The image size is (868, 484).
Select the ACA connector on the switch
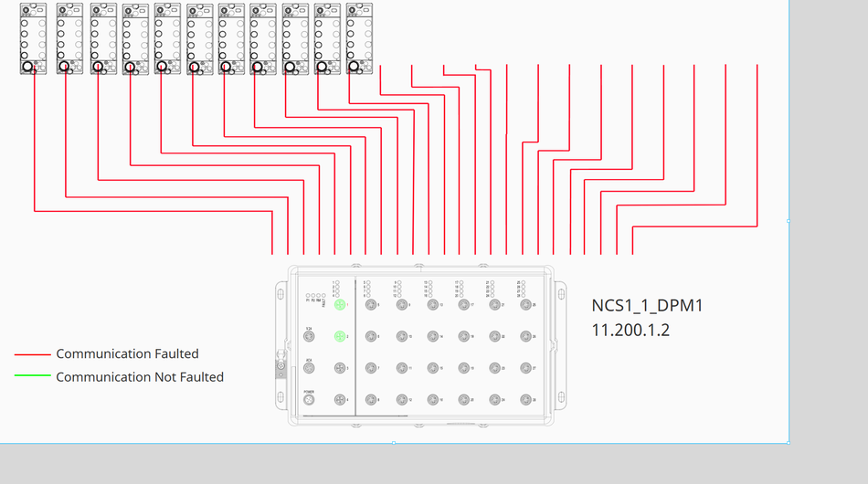coord(309,369)
